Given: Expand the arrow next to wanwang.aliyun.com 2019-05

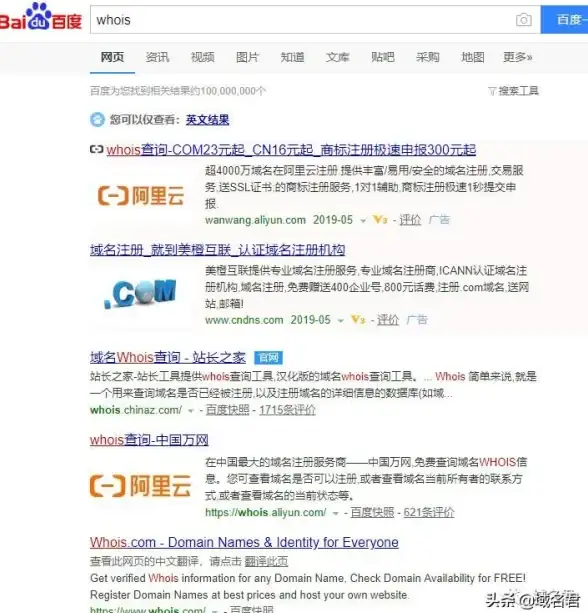Looking at the screenshot, I should [x=363, y=221].
